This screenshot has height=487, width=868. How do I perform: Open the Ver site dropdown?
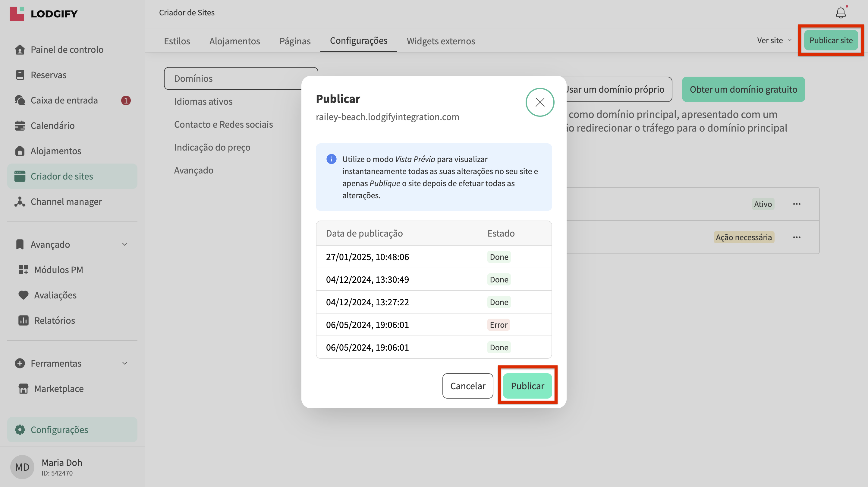point(774,40)
